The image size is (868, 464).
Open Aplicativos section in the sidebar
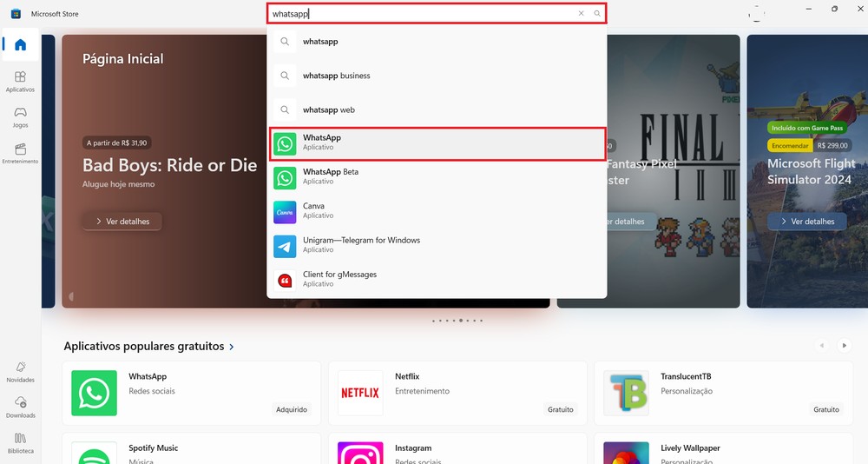tap(21, 82)
